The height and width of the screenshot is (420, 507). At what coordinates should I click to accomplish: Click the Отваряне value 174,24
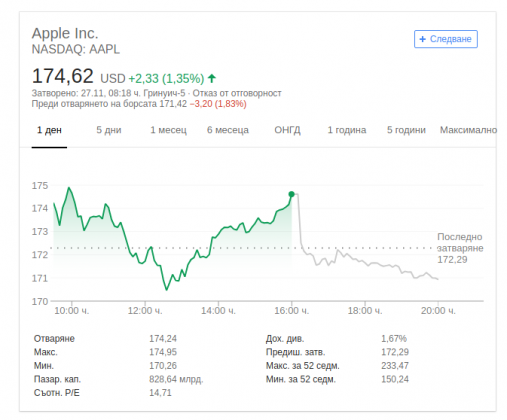tap(163, 339)
